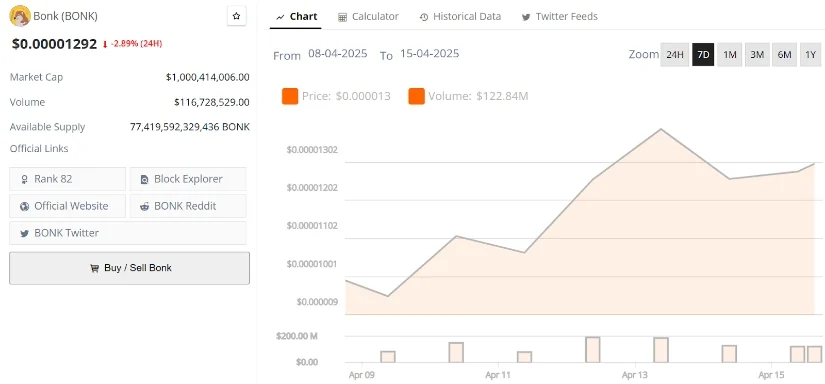Click the tallest volume bar near Apr 12
825x384 pixels.
pyautogui.click(x=592, y=350)
